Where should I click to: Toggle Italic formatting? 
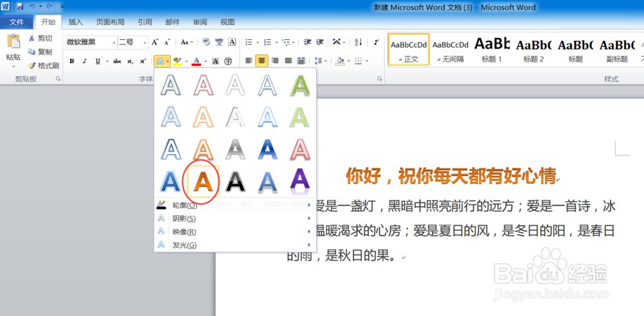pyautogui.click(x=84, y=61)
